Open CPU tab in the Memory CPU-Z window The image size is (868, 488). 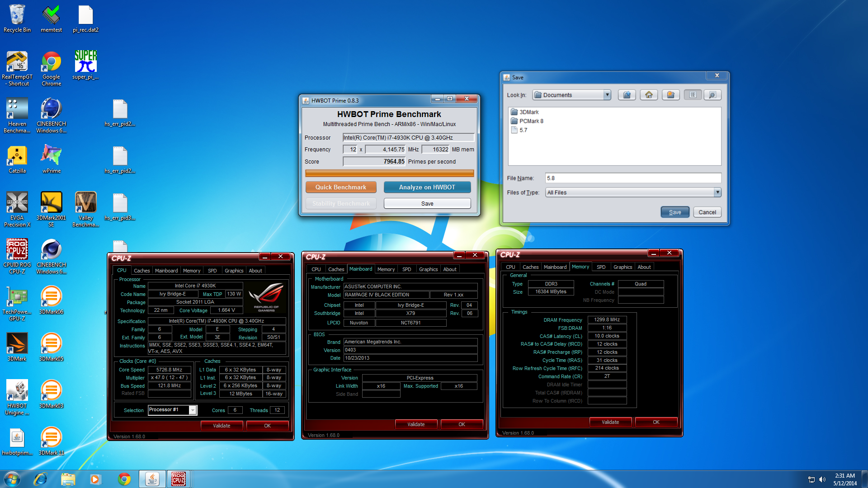coord(510,267)
